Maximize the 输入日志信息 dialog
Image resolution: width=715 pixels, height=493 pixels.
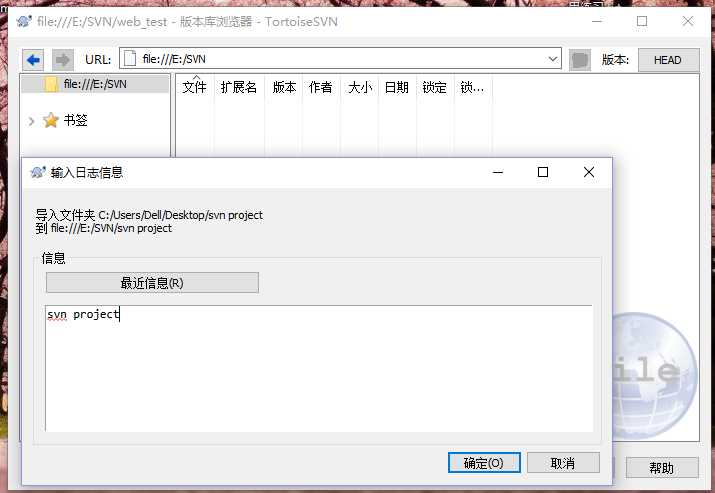pyautogui.click(x=543, y=172)
